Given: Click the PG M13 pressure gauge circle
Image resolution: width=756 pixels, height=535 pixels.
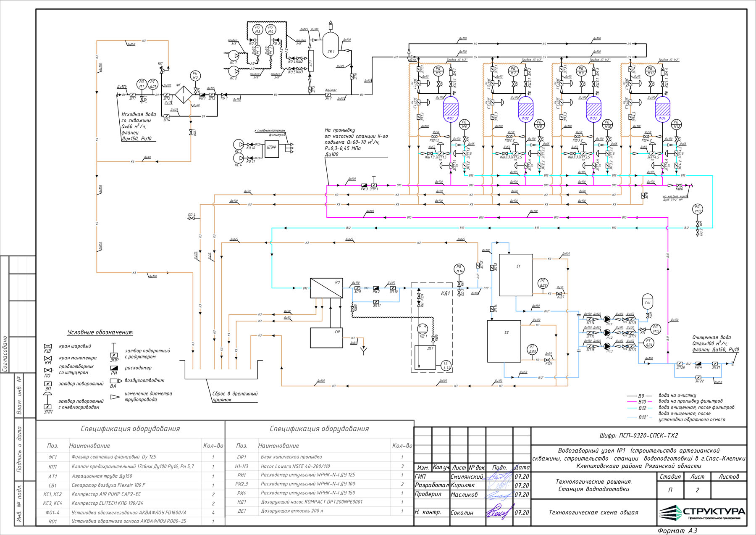Looking at the screenshot, I should pyautogui.click(x=698, y=209).
